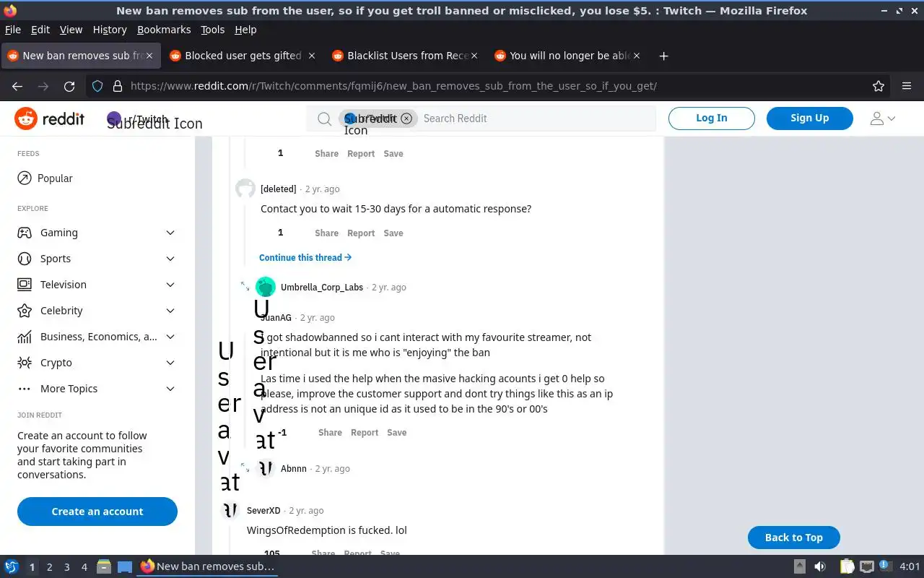The width and height of the screenshot is (924, 578).
Task: Reload the page with the refresh icon
Action: coord(69,86)
